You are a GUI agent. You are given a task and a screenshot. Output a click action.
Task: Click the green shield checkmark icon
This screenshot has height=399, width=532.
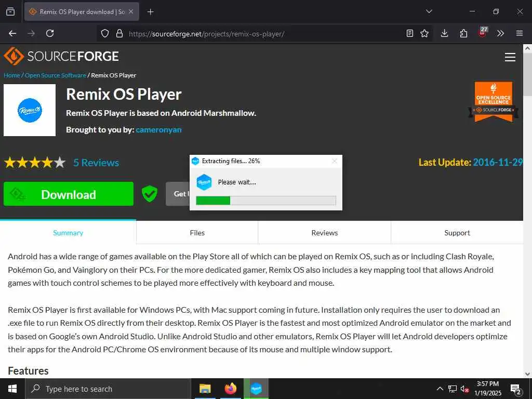click(x=149, y=194)
